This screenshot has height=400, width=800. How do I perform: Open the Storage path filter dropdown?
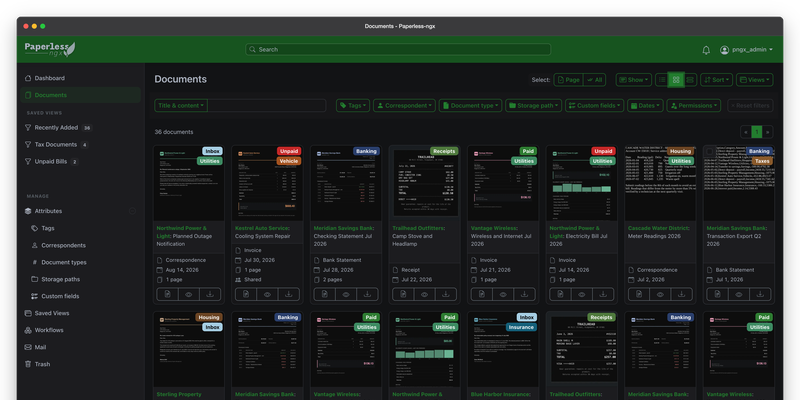point(533,106)
